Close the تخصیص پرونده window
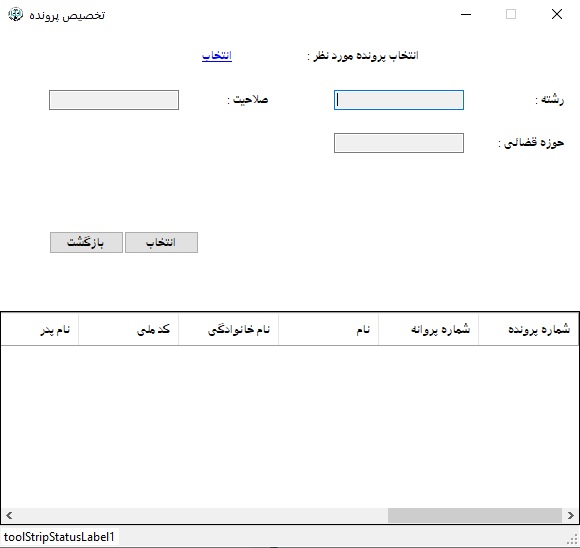 coord(557,14)
